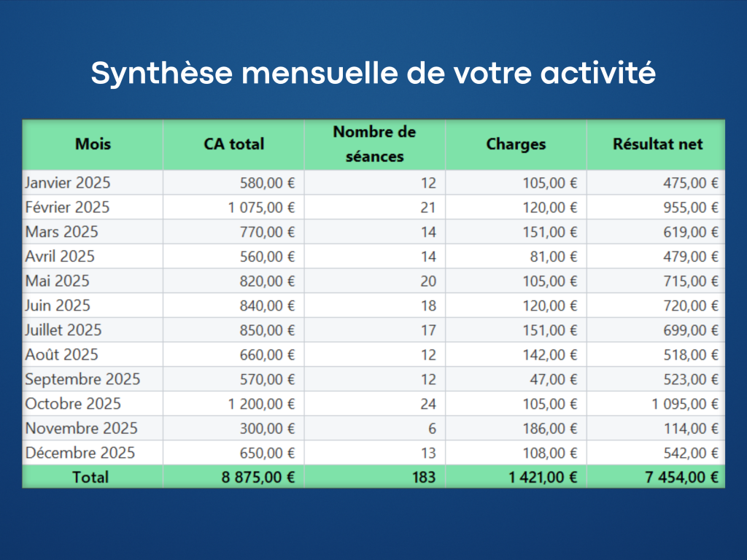Click Octobre's net result "1 095,00 €"
Image resolution: width=747 pixels, height=560 pixels.
[x=685, y=404]
